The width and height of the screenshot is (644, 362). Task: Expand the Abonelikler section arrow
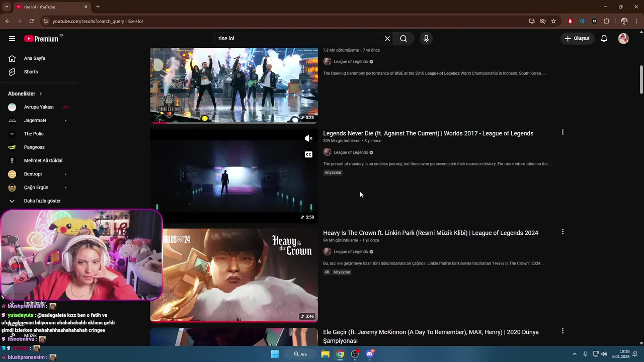41,94
